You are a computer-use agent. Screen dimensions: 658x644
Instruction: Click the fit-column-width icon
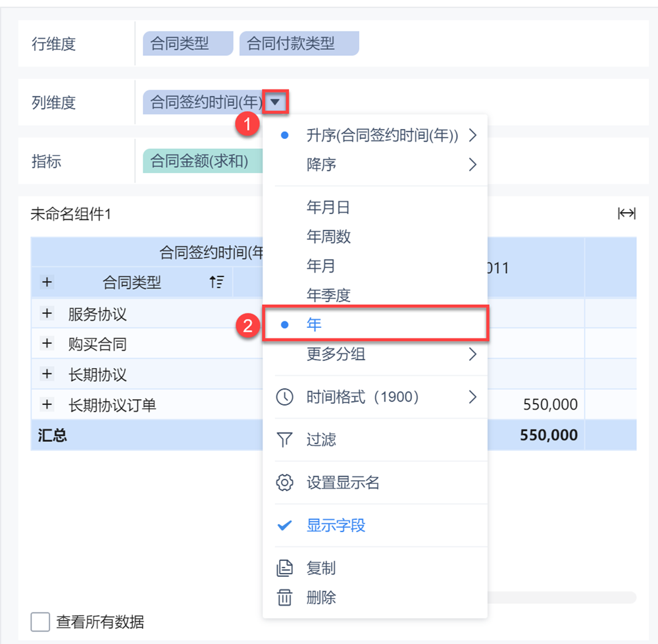[626, 213]
